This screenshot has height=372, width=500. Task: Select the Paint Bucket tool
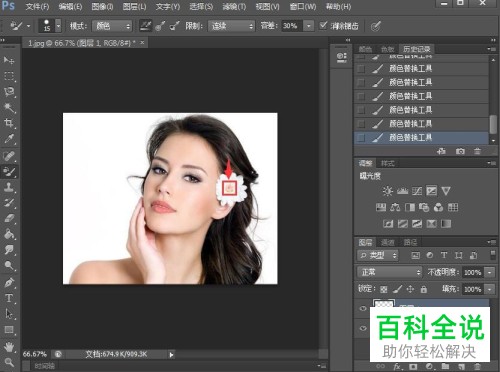point(9,234)
